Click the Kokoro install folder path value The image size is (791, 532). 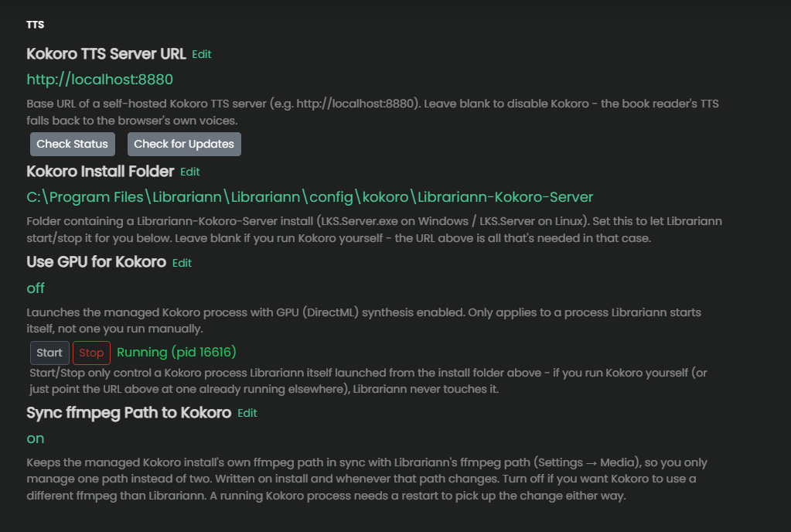tap(310, 197)
